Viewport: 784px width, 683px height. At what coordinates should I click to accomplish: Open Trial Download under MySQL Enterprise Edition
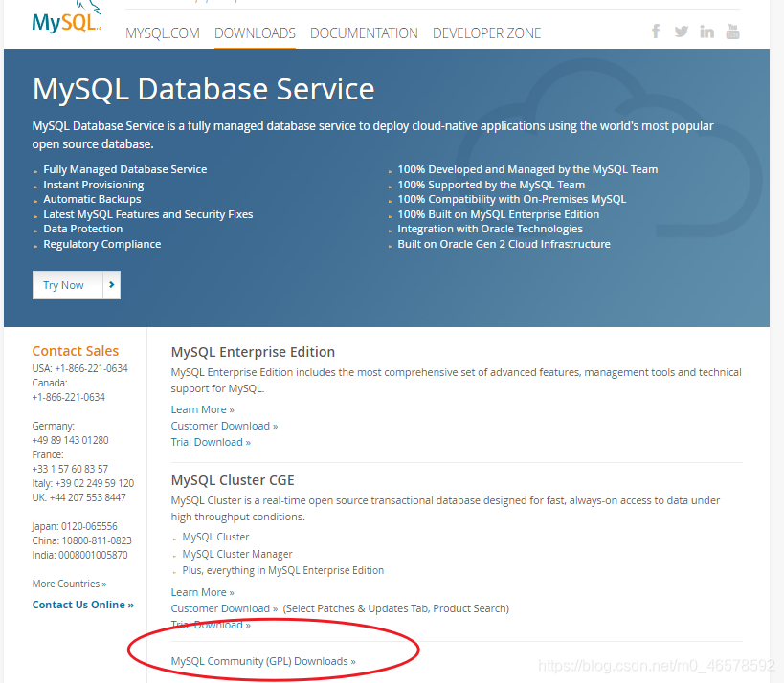click(x=211, y=442)
